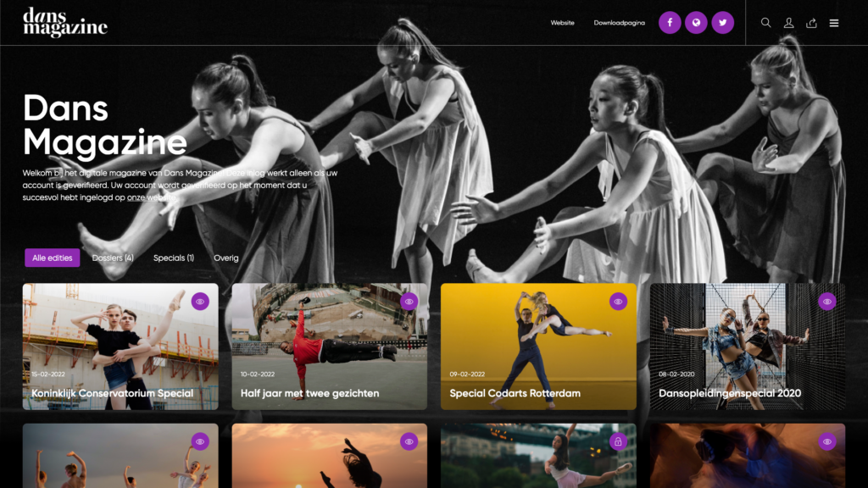The width and height of the screenshot is (868, 488).
Task: Open the Facebook page icon
Action: click(x=670, y=23)
